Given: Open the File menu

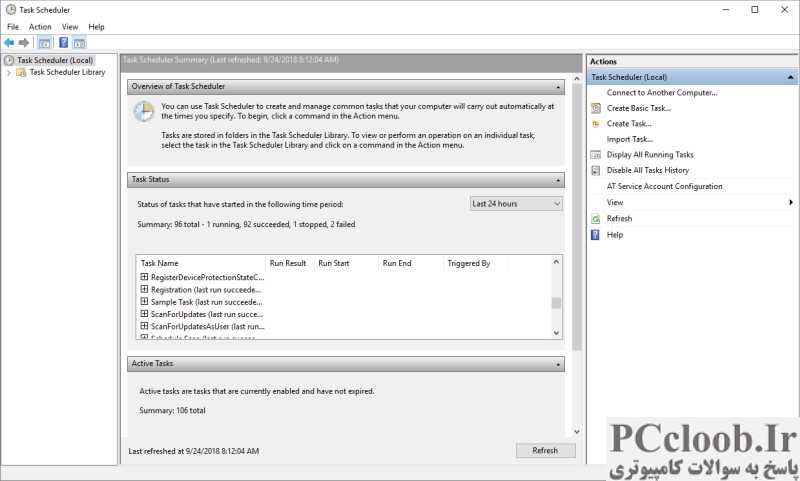Looking at the screenshot, I should tap(13, 27).
